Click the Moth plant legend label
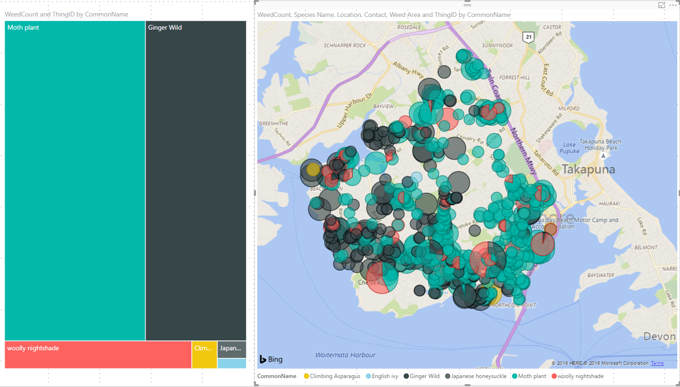Image resolution: width=680 pixels, height=387 pixels. point(532,376)
